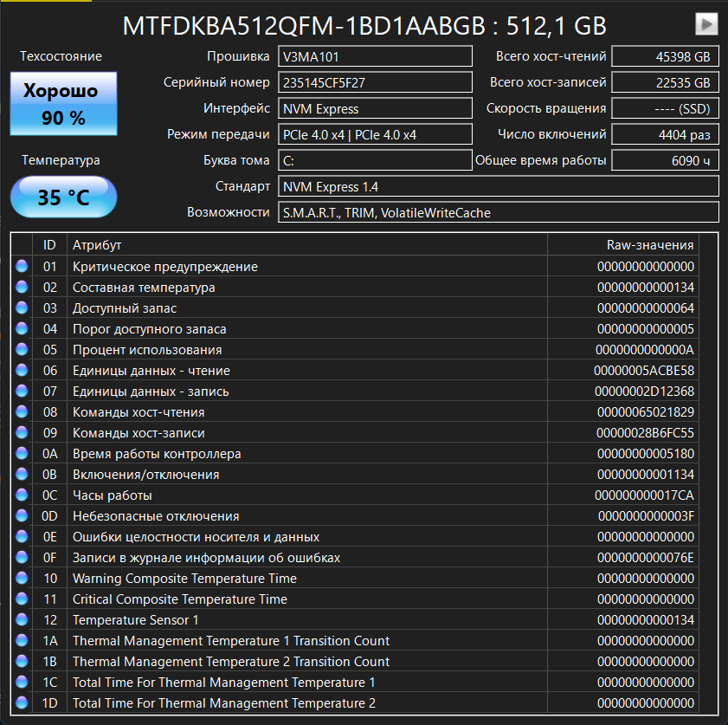Click the status orb for Команды хост-записи
The width and height of the screenshot is (728, 725).
click(22, 433)
